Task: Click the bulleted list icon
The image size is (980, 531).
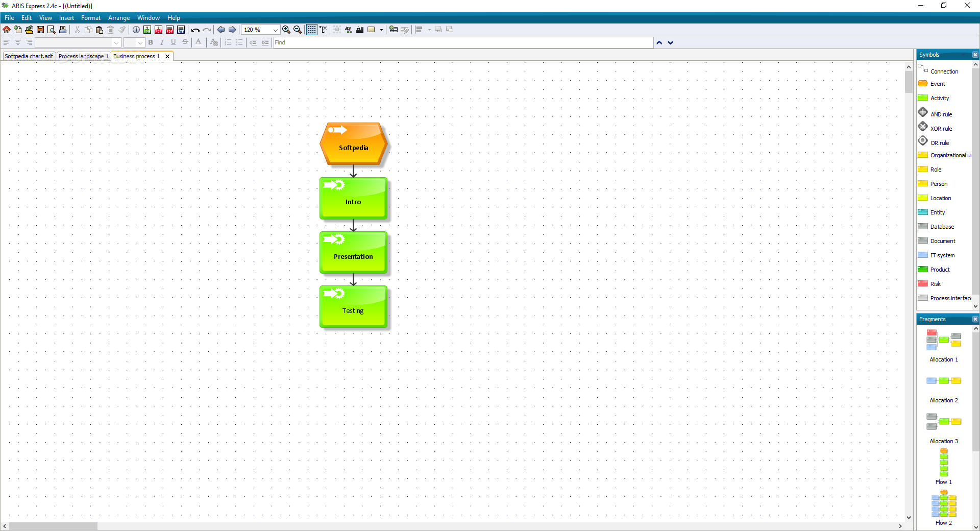Action: pyautogui.click(x=239, y=43)
